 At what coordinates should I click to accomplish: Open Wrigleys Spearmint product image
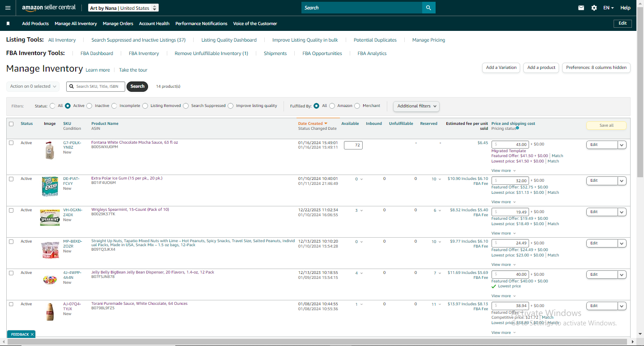pos(50,218)
